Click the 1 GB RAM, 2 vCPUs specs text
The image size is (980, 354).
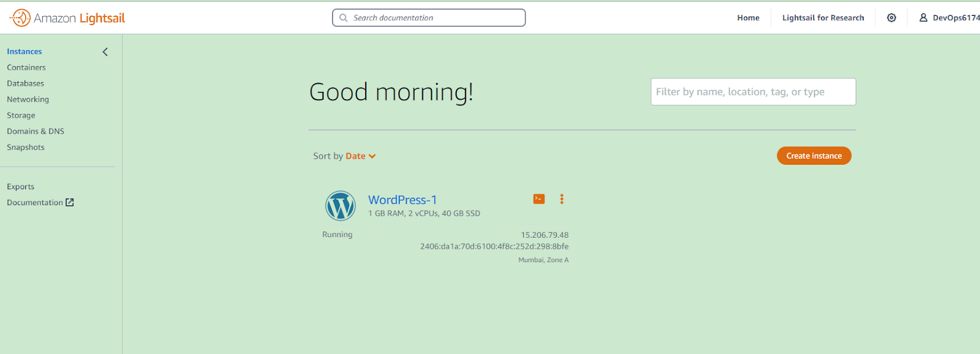(424, 214)
